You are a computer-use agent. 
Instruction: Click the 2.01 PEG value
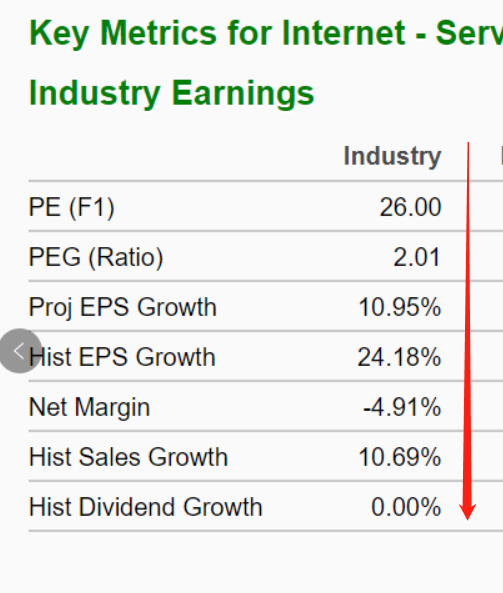click(417, 257)
